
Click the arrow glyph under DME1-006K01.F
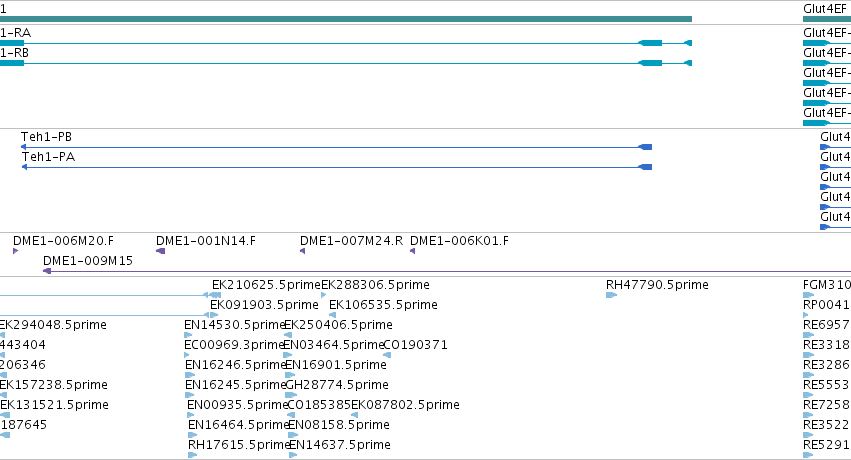[412, 251]
